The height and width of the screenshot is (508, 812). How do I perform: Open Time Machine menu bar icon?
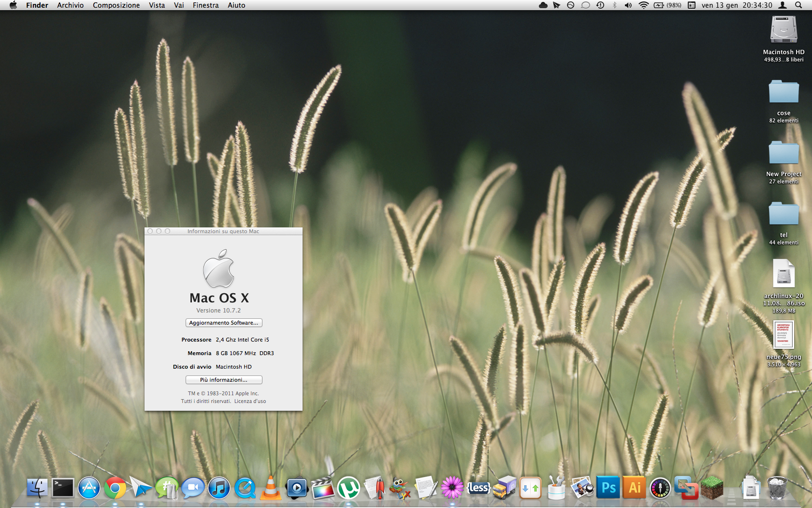[600, 5]
